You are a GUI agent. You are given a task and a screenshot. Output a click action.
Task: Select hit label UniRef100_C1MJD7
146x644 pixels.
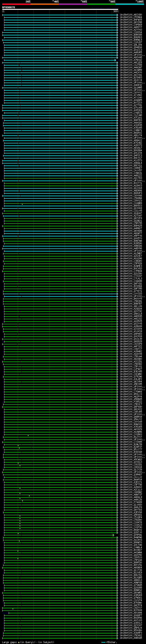[x=131, y=42]
